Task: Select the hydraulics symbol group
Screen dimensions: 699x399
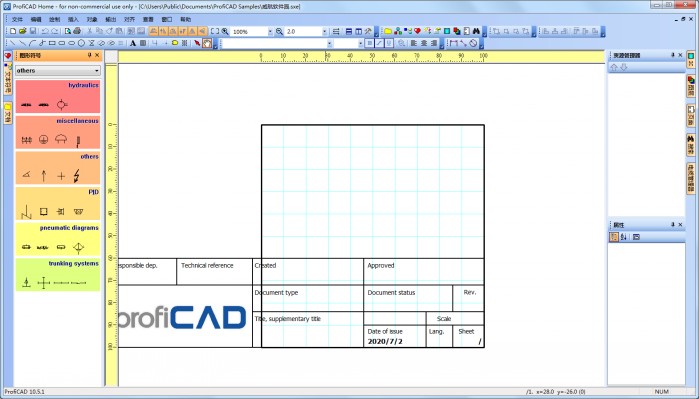Action: pyautogui.click(x=58, y=96)
